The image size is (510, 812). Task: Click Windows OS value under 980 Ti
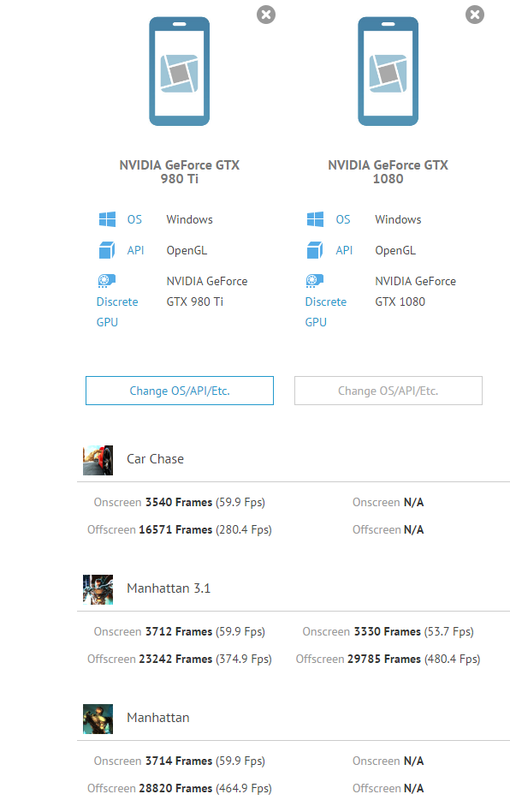[189, 219]
